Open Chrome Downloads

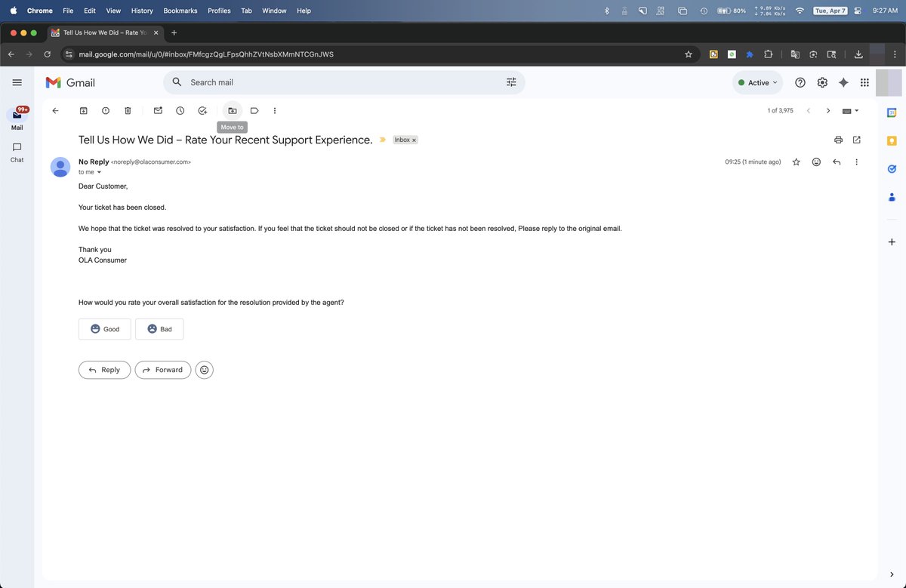click(858, 54)
